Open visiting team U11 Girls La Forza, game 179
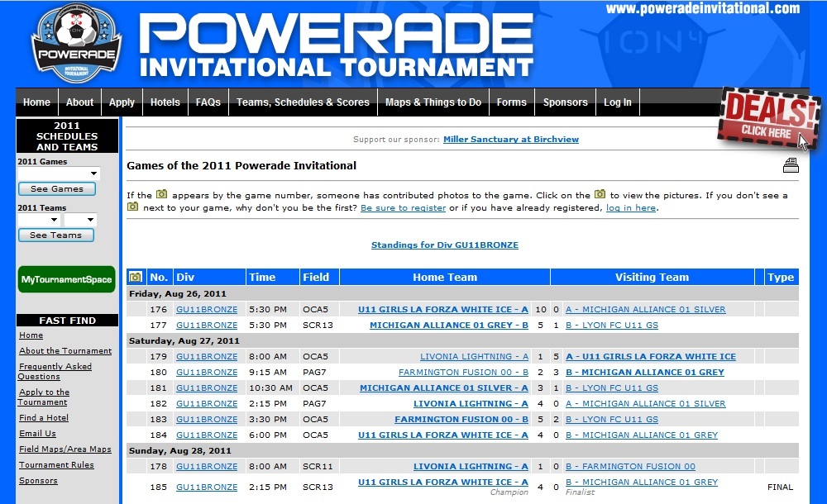 (651, 356)
